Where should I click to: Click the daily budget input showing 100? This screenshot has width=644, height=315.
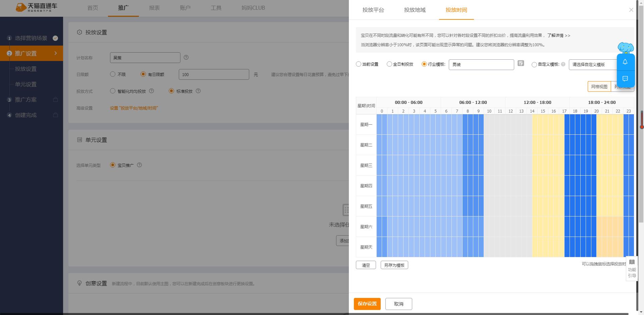coord(214,74)
